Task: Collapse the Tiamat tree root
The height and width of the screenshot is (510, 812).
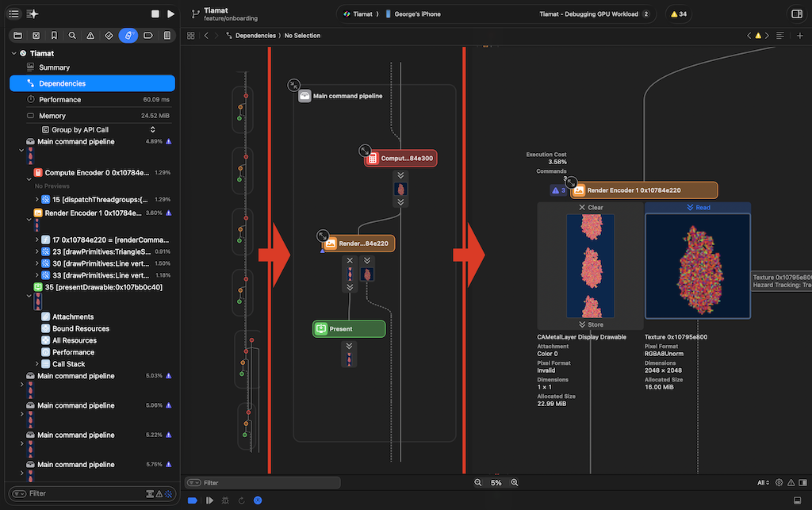Action: click(13, 53)
